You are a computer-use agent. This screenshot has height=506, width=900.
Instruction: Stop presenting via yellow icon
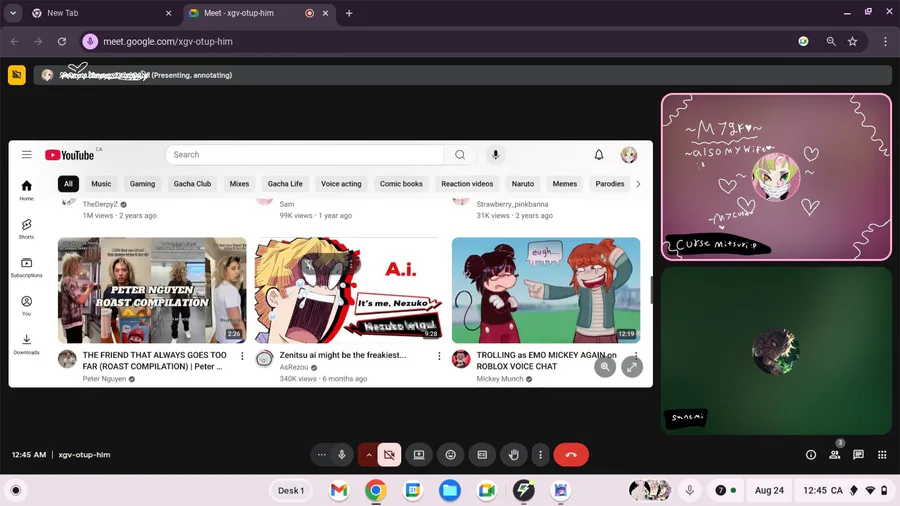[x=17, y=75]
